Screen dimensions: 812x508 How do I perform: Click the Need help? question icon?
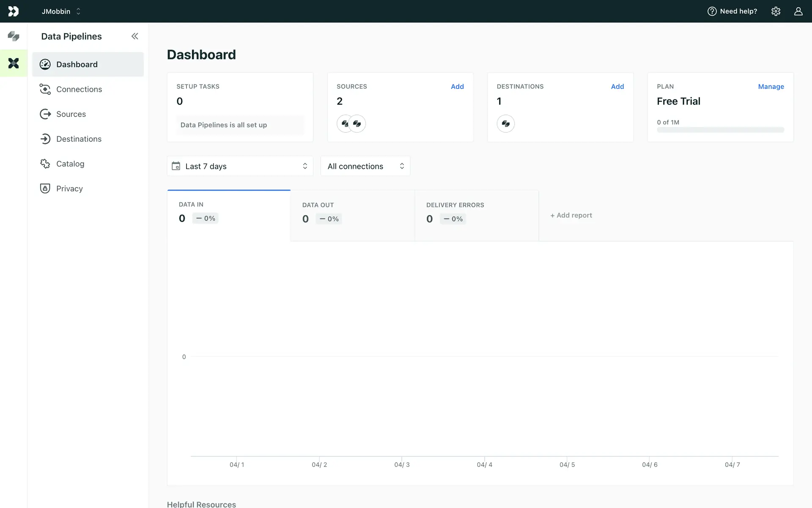pos(712,11)
